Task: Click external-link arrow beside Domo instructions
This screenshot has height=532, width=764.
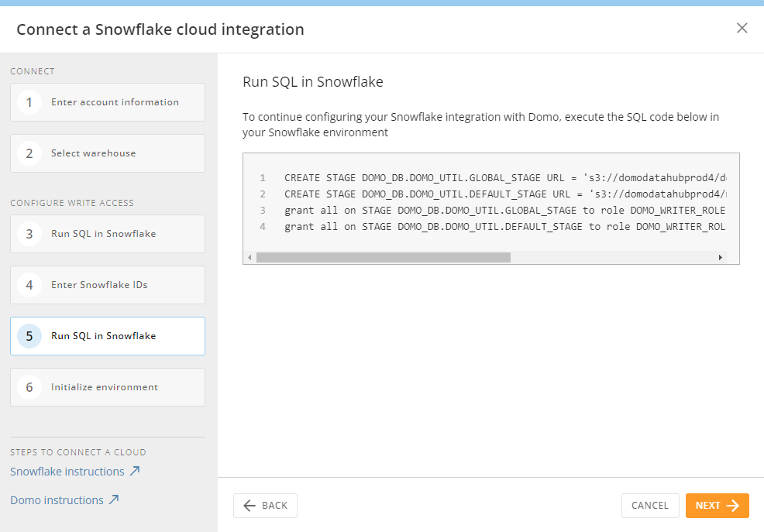Action: tap(114, 499)
